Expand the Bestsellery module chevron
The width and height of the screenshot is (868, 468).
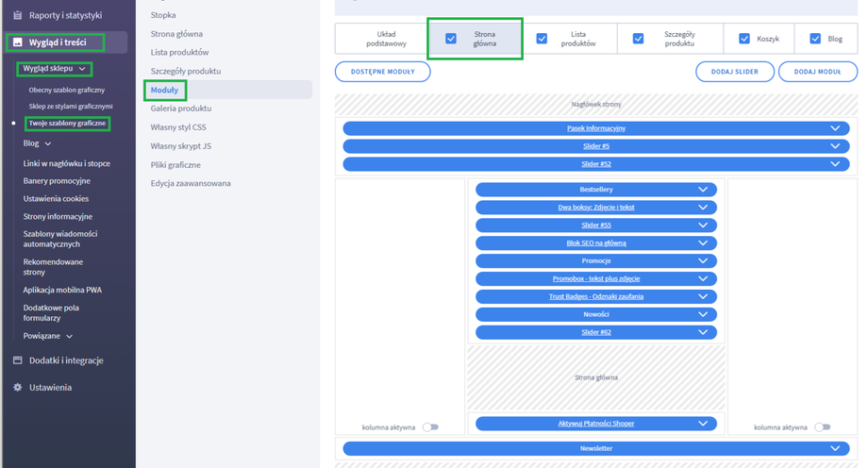(x=702, y=190)
